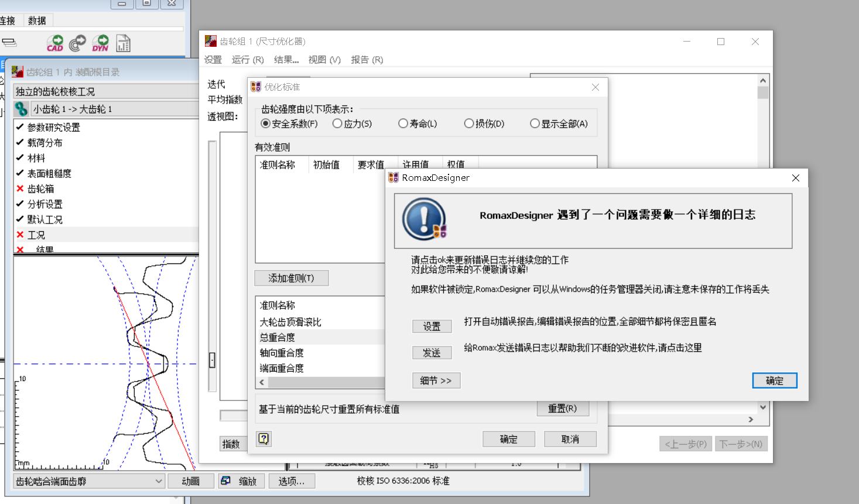Open 小齿轮 1 -> 大齿轮 1 selector
The width and height of the screenshot is (859, 504).
click(115, 109)
